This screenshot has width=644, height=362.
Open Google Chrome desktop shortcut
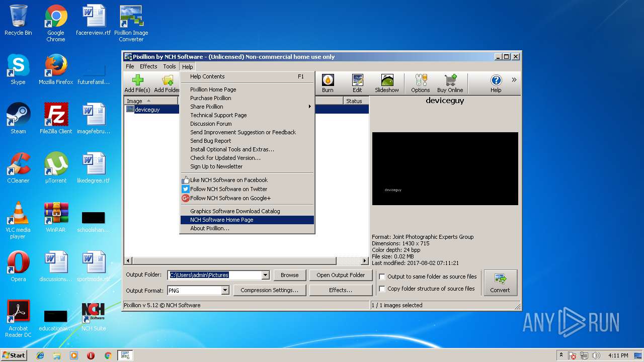pyautogui.click(x=56, y=23)
